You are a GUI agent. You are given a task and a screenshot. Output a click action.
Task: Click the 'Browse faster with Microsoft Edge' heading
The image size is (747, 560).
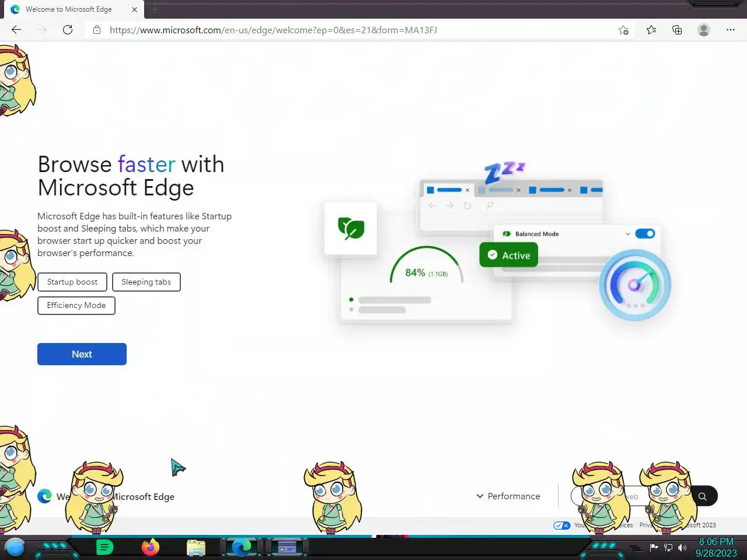[x=131, y=176]
